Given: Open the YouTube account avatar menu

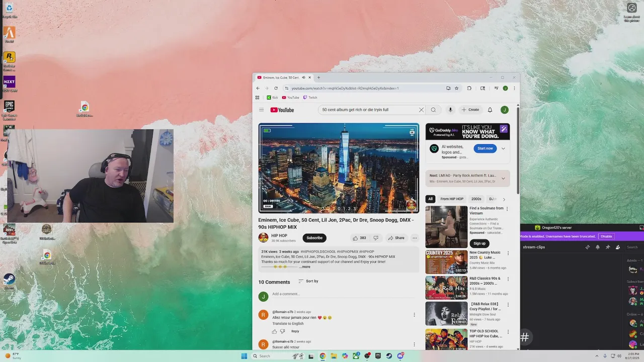Looking at the screenshot, I should point(504,110).
